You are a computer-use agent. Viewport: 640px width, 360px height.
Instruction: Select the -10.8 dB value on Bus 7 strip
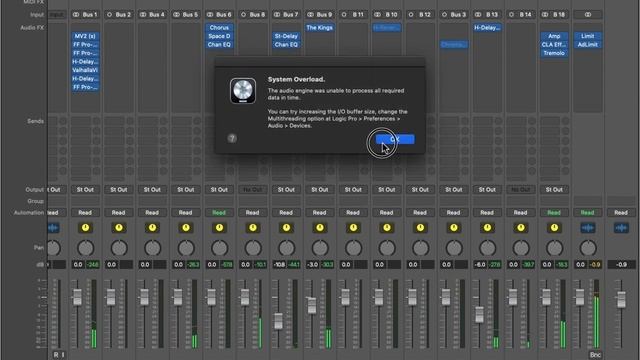280,265
